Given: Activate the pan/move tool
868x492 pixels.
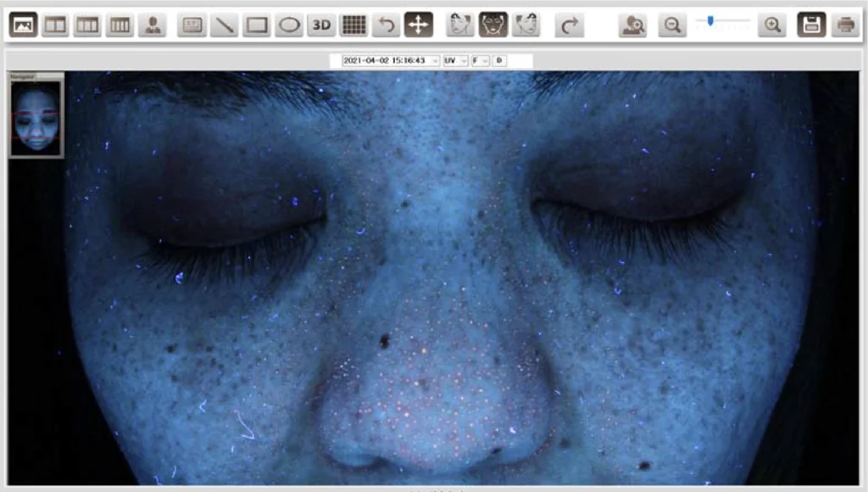Looking at the screenshot, I should pyautogui.click(x=419, y=25).
